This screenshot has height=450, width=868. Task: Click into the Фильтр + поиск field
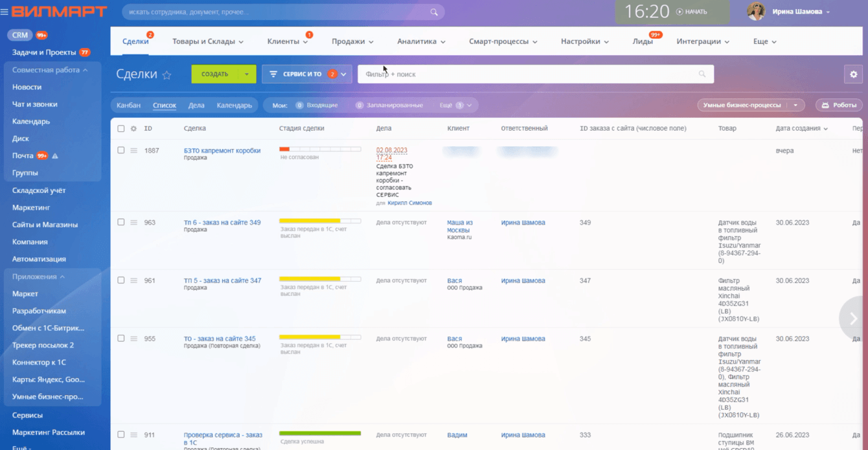coord(536,74)
